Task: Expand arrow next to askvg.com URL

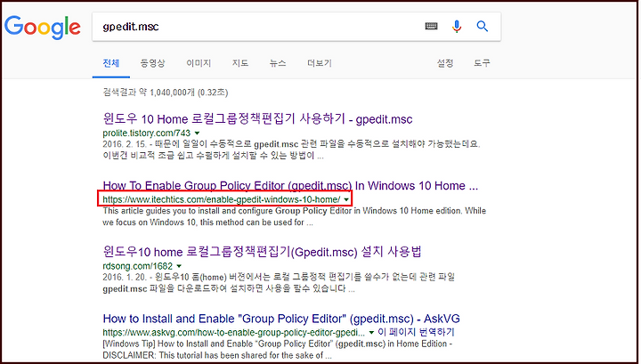Action: pyautogui.click(x=371, y=333)
